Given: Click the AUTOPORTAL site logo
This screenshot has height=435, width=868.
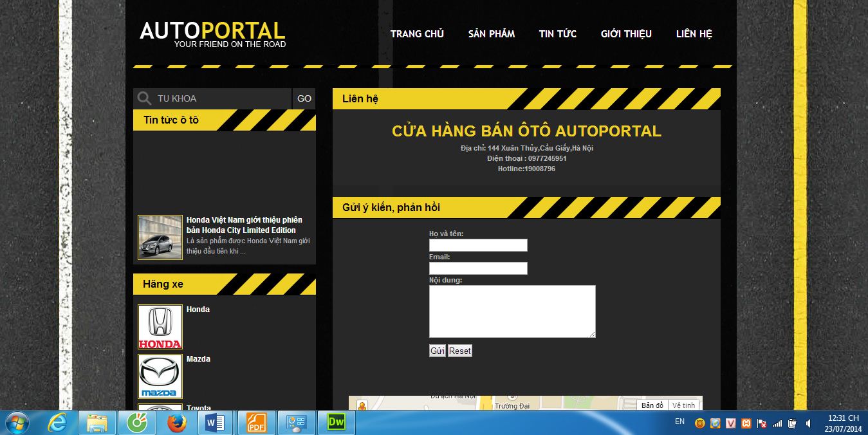Looking at the screenshot, I should pos(212,34).
